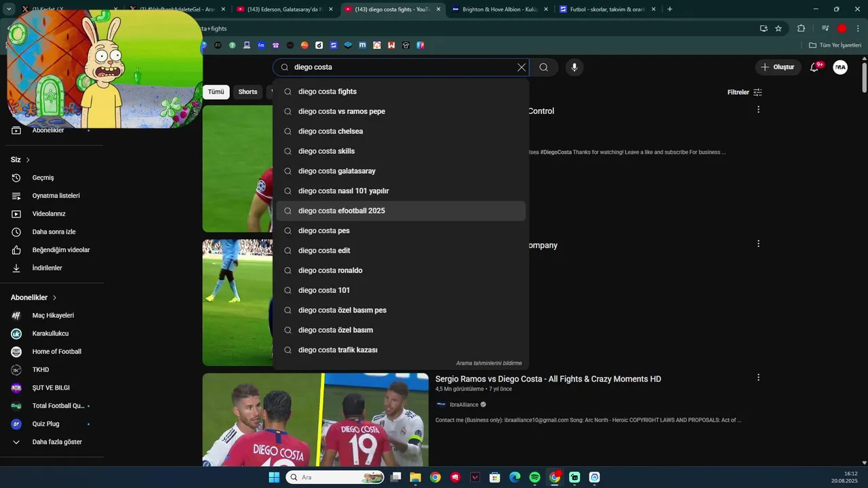Click the video title 'Sergio Ramos vs Diego Costa - All Fights'

coord(548,379)
